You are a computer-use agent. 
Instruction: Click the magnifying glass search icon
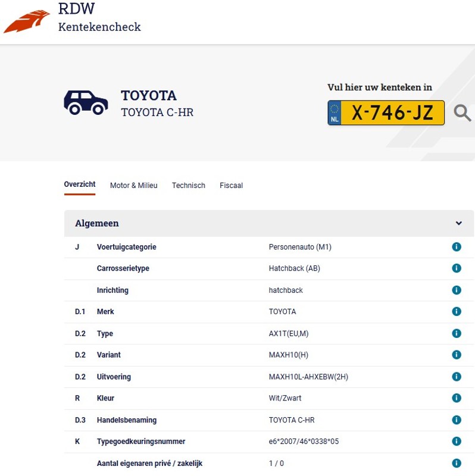click(x=462, y=112)
